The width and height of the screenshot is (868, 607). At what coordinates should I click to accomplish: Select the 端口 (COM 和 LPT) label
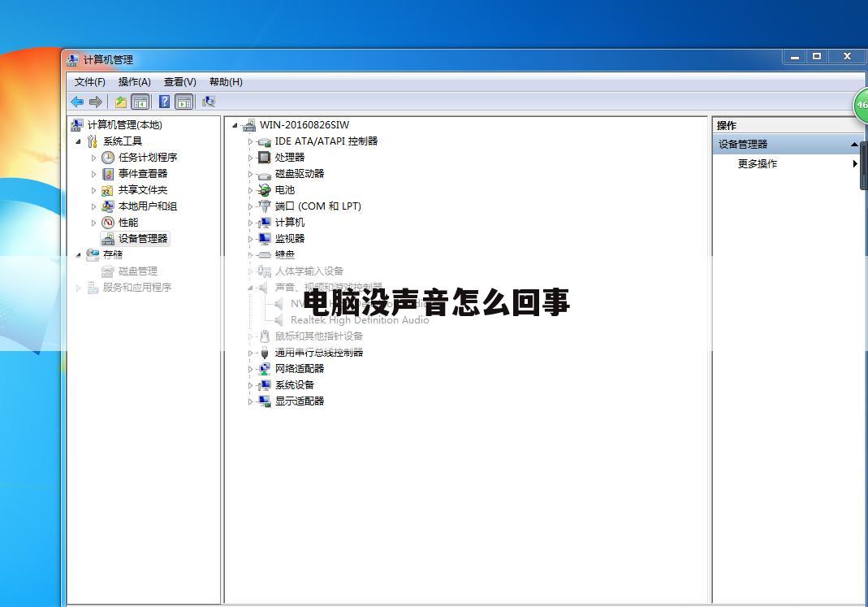318,206
